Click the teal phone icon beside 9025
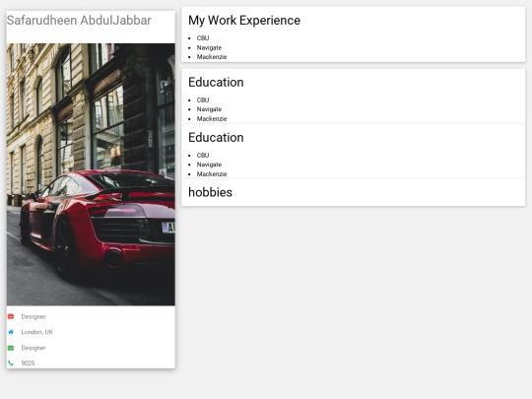This screenshot has width=532, height=399. pos(11,363)
